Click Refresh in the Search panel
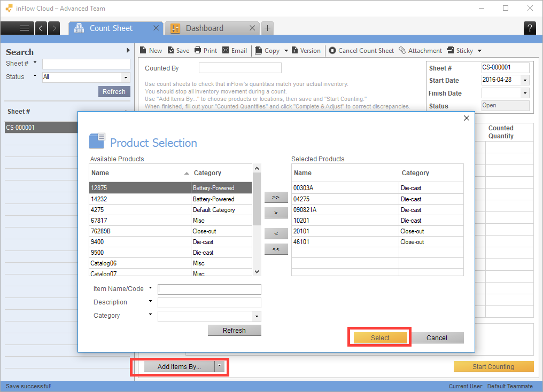 point(114,92)
